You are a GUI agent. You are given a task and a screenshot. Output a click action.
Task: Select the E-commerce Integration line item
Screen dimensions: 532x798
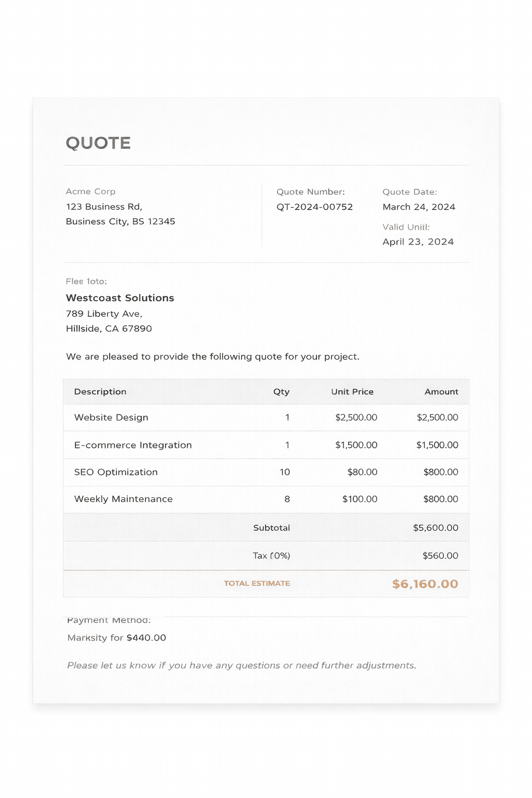coord(133,445)
